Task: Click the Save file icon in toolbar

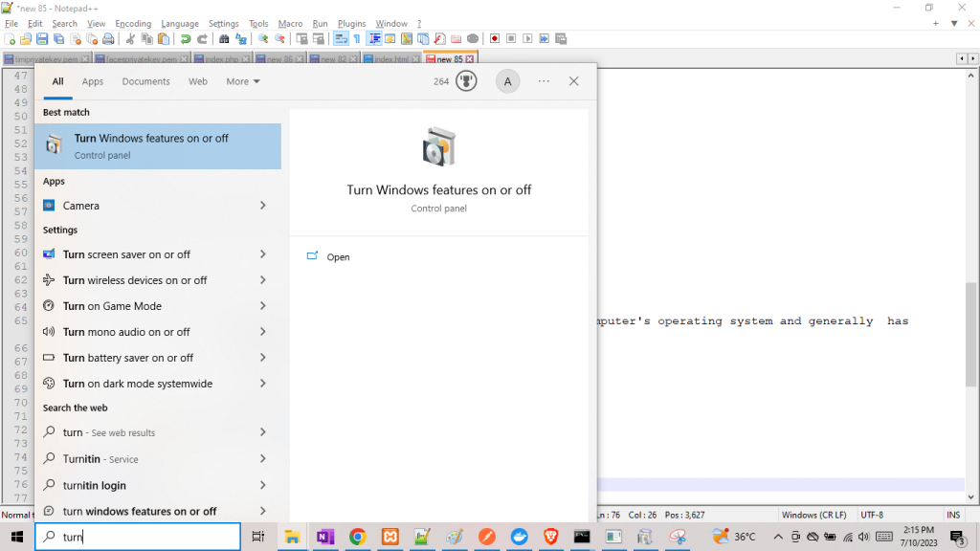Action: (x=42, y=39)
